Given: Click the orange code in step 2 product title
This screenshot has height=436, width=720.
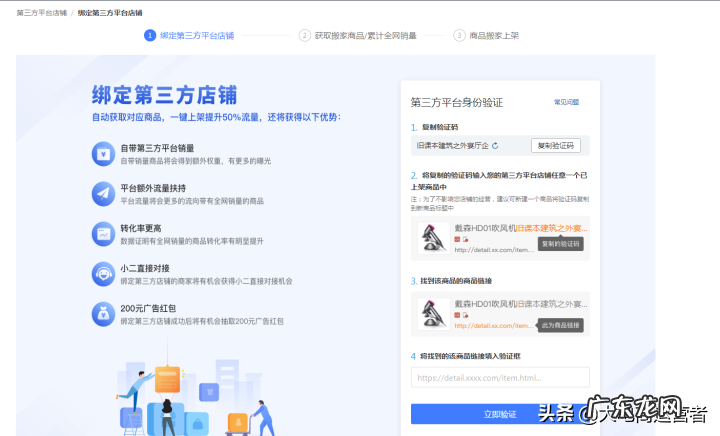Looking at the screenshot, I should coord(552,228).
